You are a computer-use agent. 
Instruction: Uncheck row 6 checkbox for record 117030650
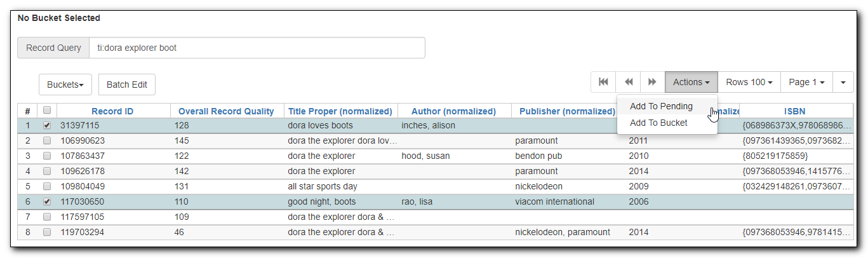47,201
